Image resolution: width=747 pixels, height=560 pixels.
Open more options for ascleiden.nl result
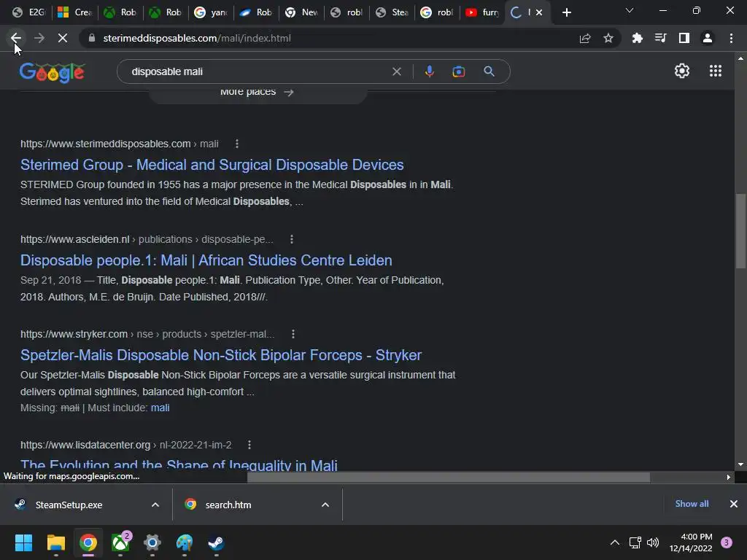click(x=292, y=239)
